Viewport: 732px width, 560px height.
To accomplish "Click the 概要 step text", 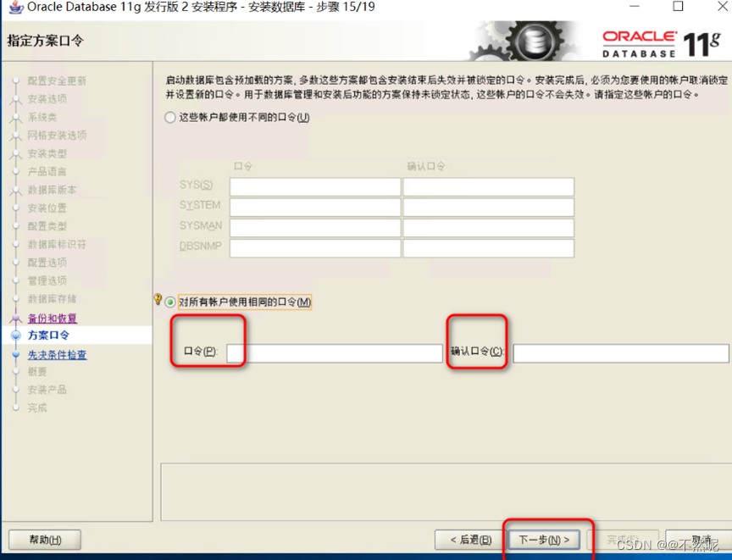I will tap(37, 372).
